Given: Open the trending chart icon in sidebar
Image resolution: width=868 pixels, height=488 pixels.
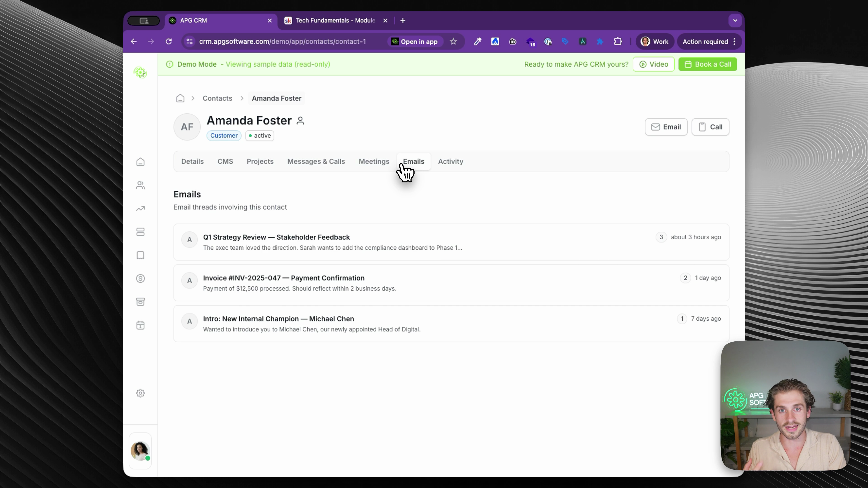Looking at the screenshot, I should (x=141, y=209).
